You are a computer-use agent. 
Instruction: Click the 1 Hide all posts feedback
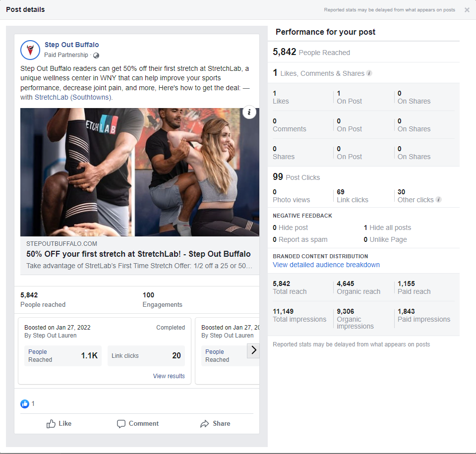coord(387,227)
